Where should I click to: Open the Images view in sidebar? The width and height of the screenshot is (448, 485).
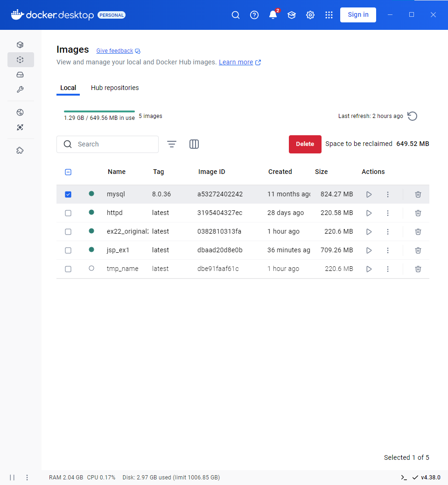(20, 60)
